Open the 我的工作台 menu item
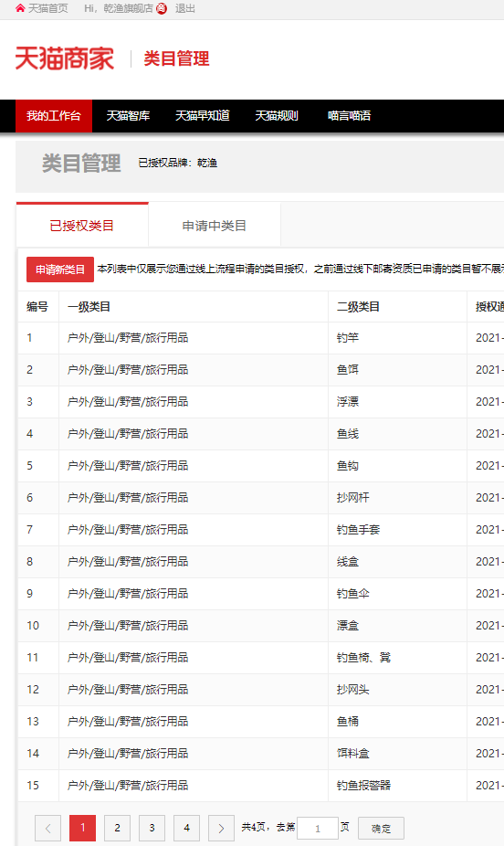This screenshot has height=846, width=504. [54, 115]
